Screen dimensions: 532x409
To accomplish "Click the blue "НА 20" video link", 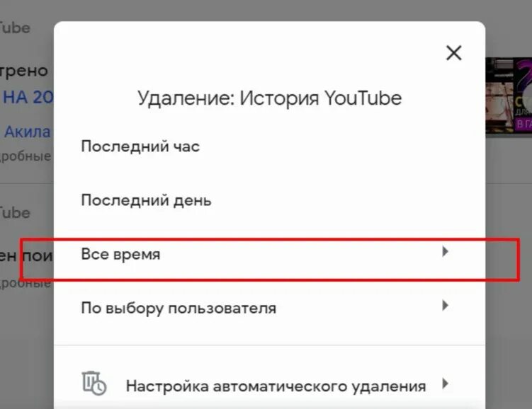I will point(28,97).
